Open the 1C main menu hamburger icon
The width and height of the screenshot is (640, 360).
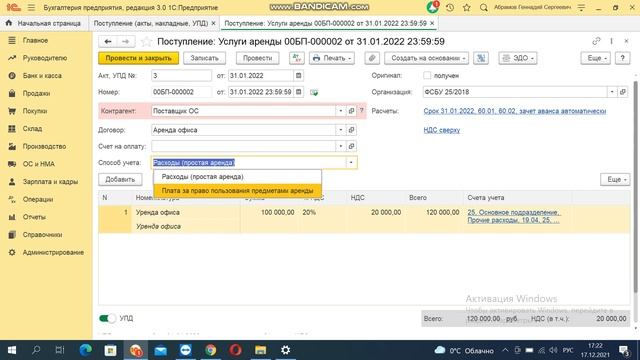tap(31, 7)
